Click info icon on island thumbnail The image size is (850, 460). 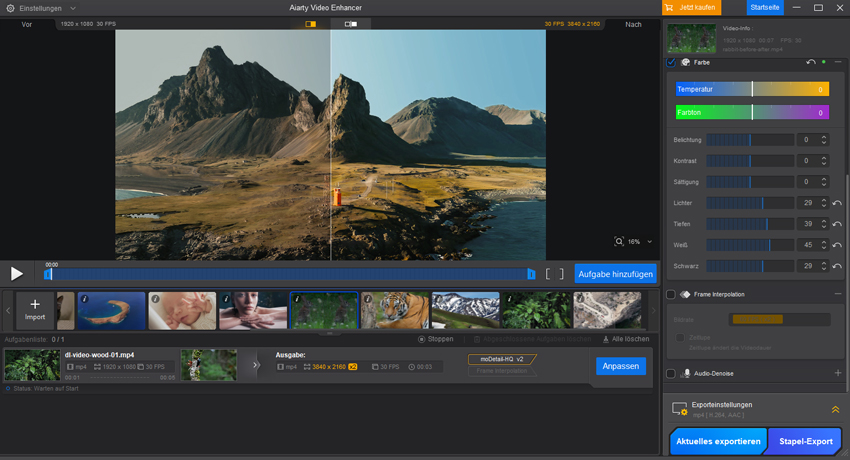pos(85,299)
